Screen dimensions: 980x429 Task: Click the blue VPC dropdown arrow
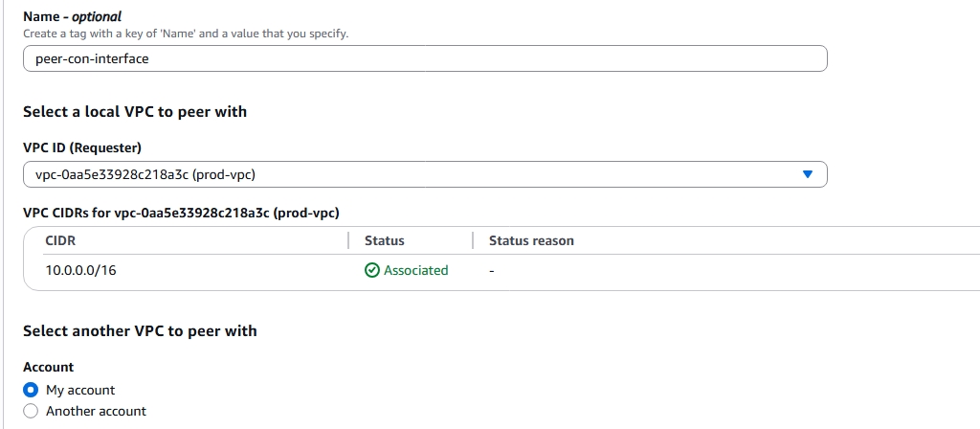(x=807, y=174)
